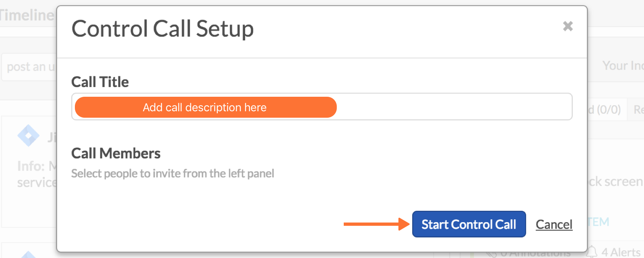
Task: Click the light blue 'TEM' link
Action: pyautogui.click(x=598, y=222)
